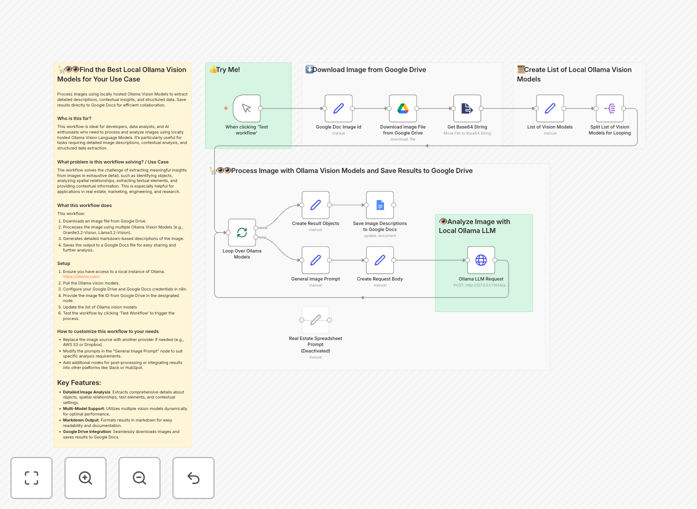The image size is (697, 509).
Task: Open the Create Result Objects node
Action: click(316, 205)
